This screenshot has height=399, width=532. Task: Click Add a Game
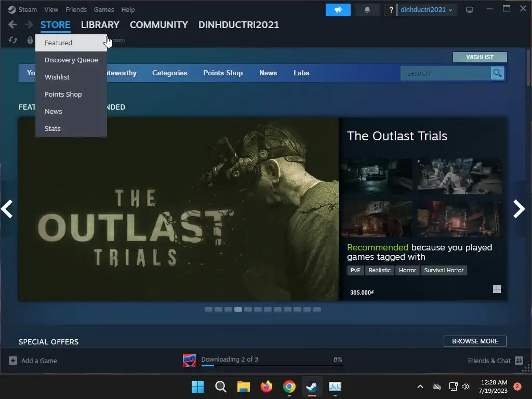click(39, 361)
